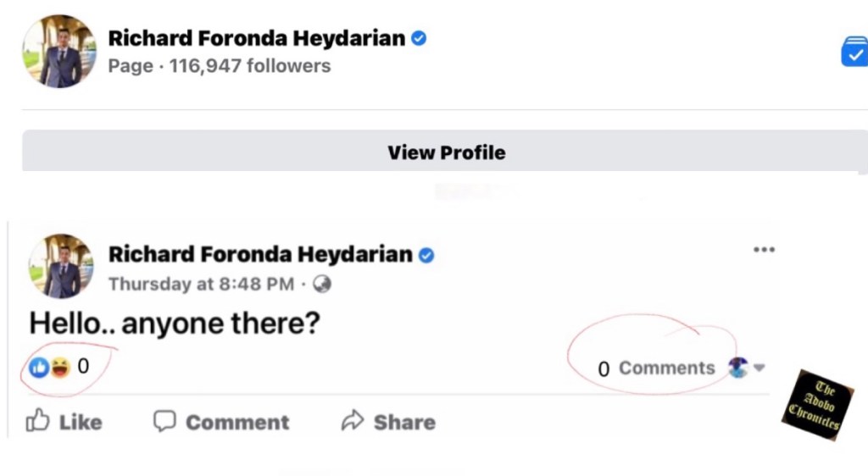Open the three-dot post options menu
The width and height of the screenshot is (868, 476).
pos(764,250)
